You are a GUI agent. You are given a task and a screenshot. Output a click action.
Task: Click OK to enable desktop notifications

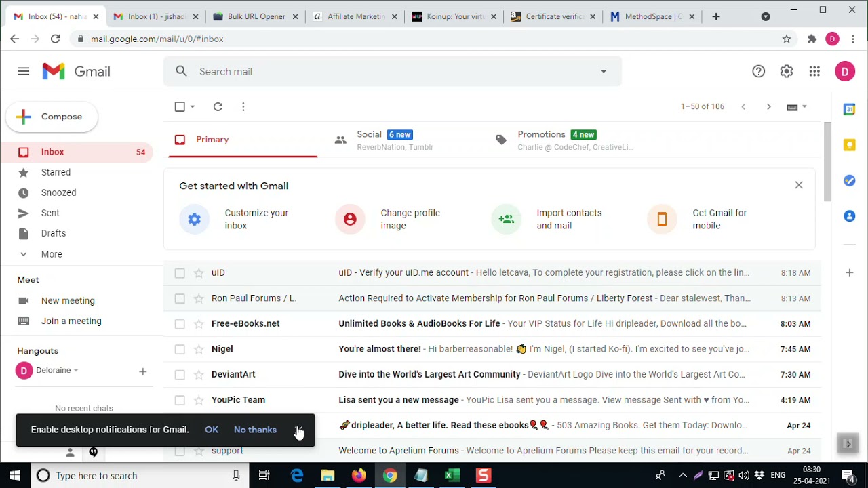212,430
